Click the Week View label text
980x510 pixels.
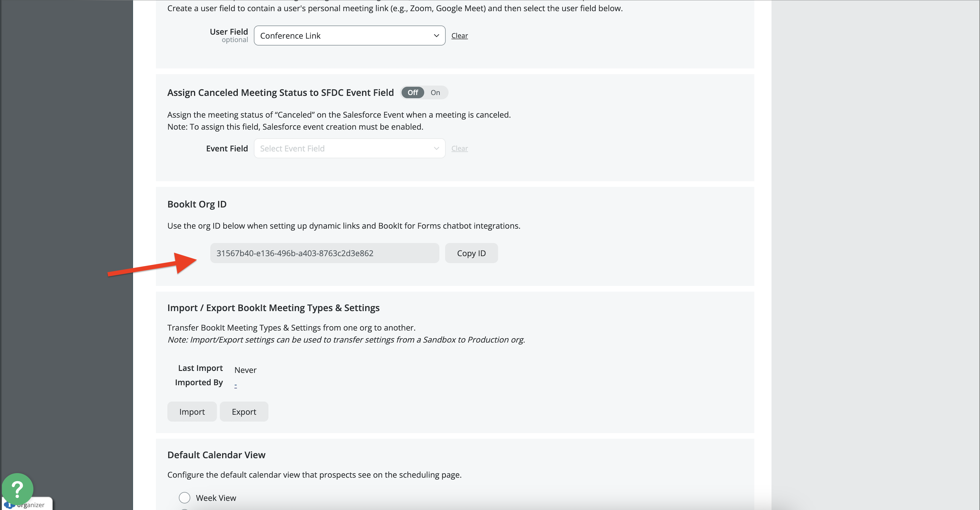click(x=216, y=498)
